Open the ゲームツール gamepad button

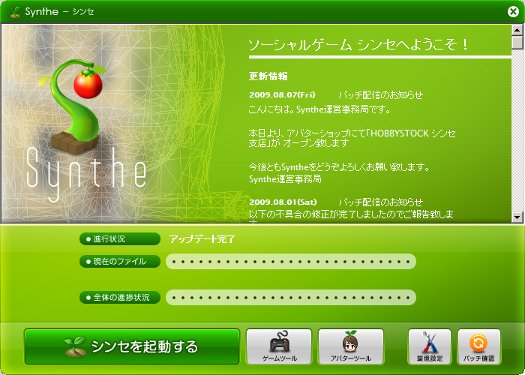click(279, 347)
